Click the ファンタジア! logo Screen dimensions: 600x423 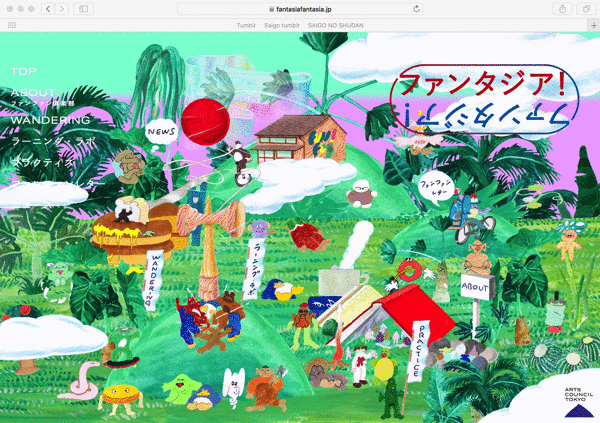click(484, 100)
